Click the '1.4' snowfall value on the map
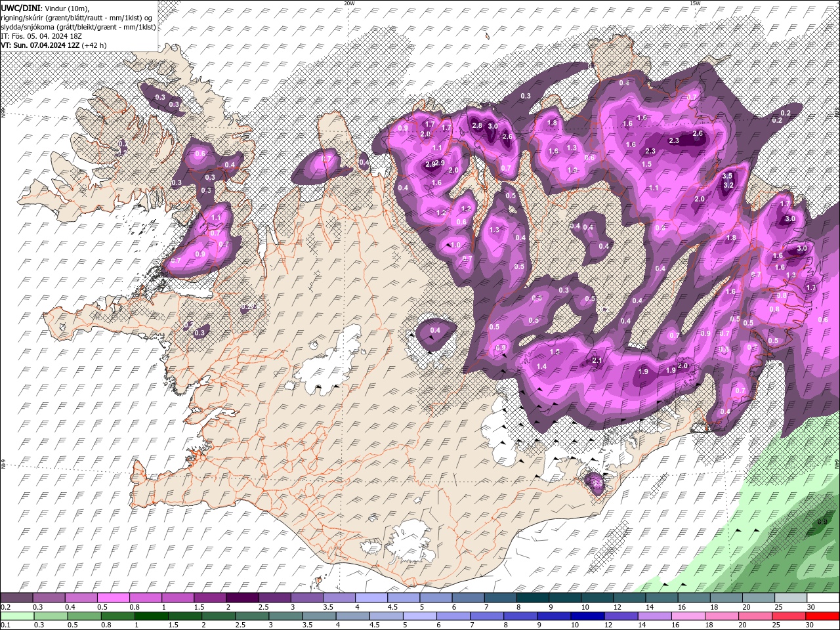Screen dimensions: 840x630 click(x=541, y=366)
